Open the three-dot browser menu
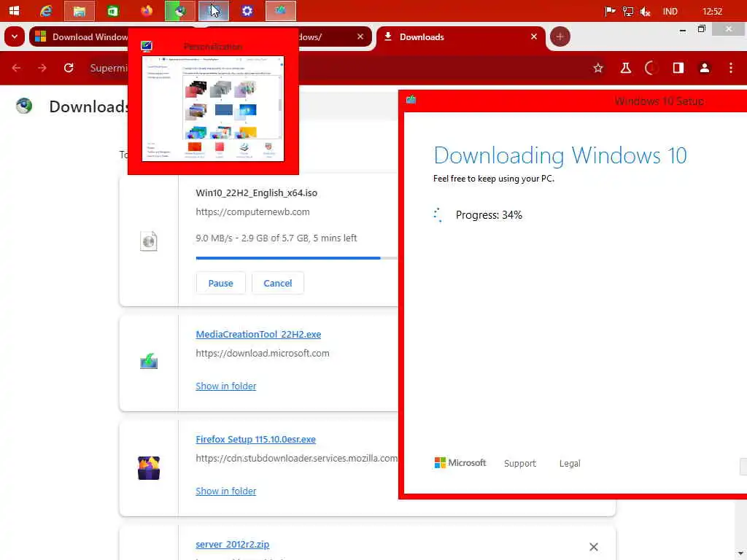747x560 pixels. pos(731,68)
